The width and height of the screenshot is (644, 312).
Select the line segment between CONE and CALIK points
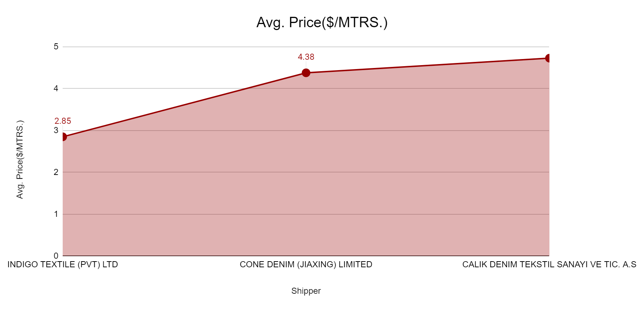[427, 65]
